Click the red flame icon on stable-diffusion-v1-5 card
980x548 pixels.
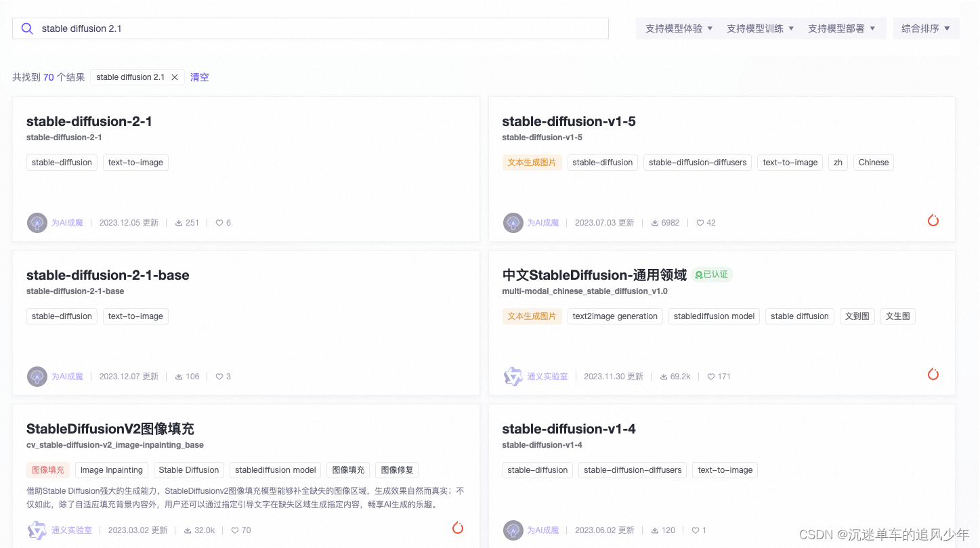point(933,220)
